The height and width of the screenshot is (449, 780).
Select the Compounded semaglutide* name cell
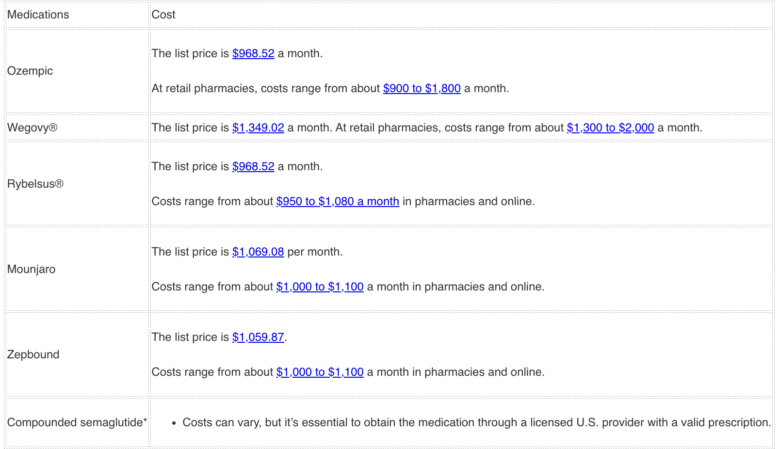[76, 422]
